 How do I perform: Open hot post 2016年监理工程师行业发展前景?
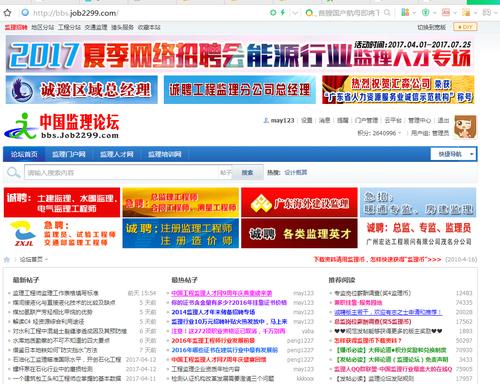(x=213, y=340)
